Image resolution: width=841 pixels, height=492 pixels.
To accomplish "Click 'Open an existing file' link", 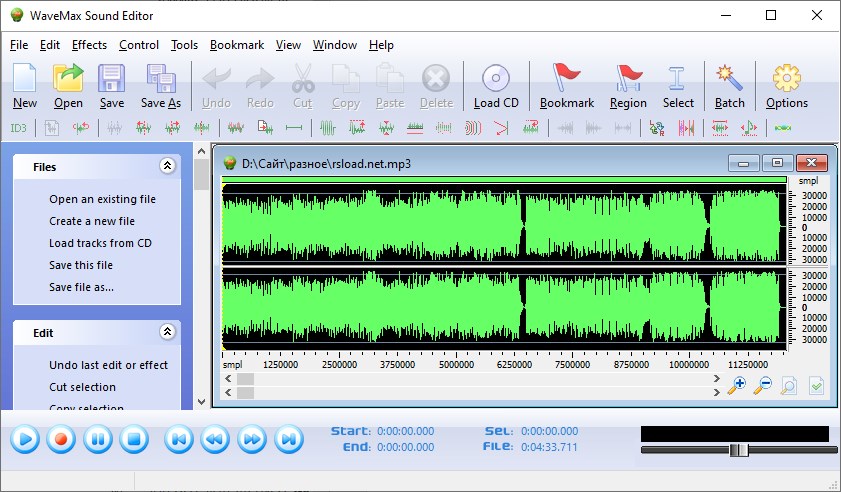I will tap(102, 199).
